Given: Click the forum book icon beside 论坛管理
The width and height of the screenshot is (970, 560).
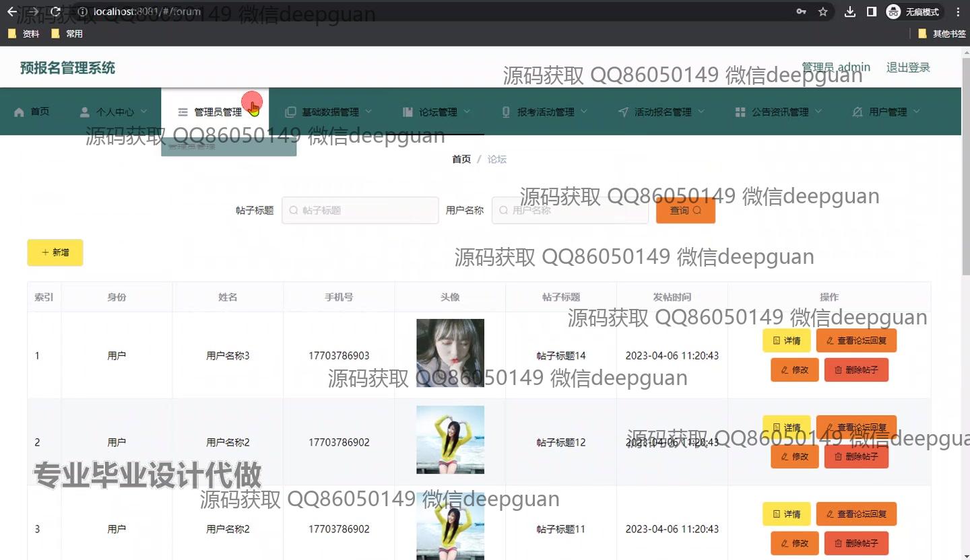Looking at the screenshot, I should click(408, 112).
